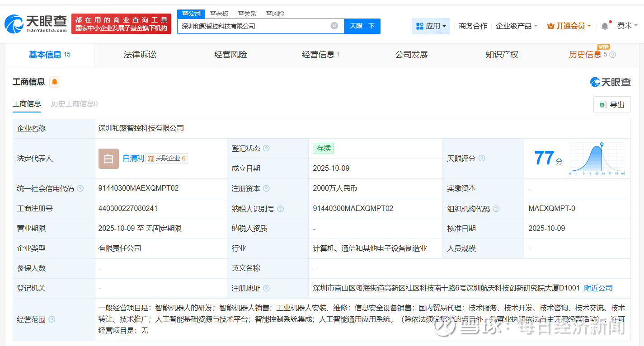Switch to the 法律诉讼 tab
Screen dimensions: 644x346
pos(140,55)
